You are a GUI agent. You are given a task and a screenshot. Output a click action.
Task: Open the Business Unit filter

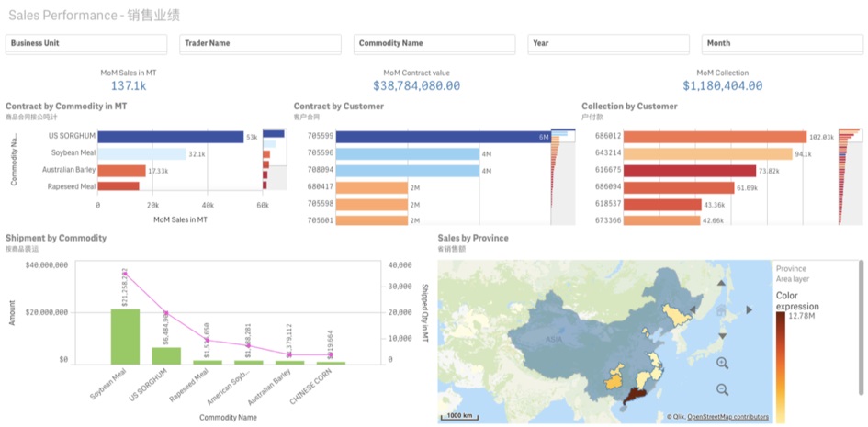(x=86, y=43)
